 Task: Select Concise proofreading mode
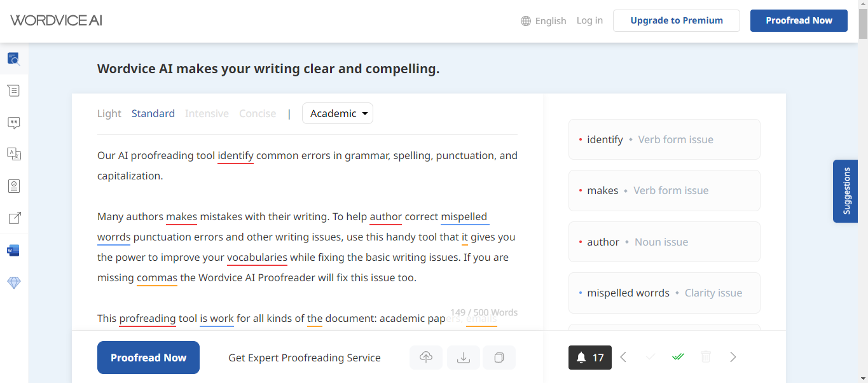click(258, 113)
